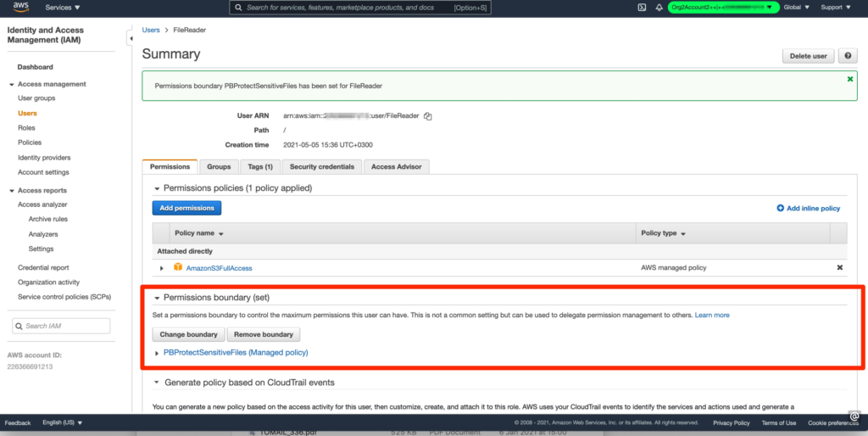Expand the AmazonS3FullAccess policy row

pyautogui.click(x=162, y=268)
